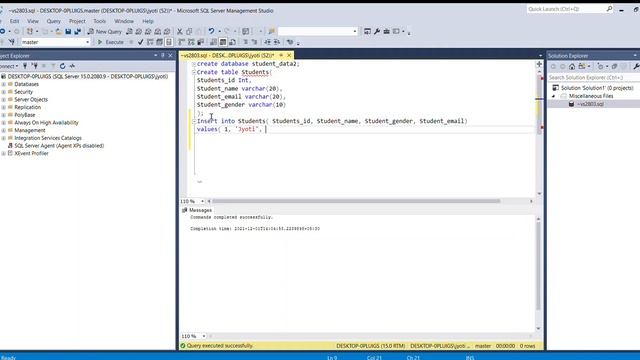This screenshot has width=640, height=360.
Task: Toggle Include Actual Execution Plan icon
Action: [182, 42]
